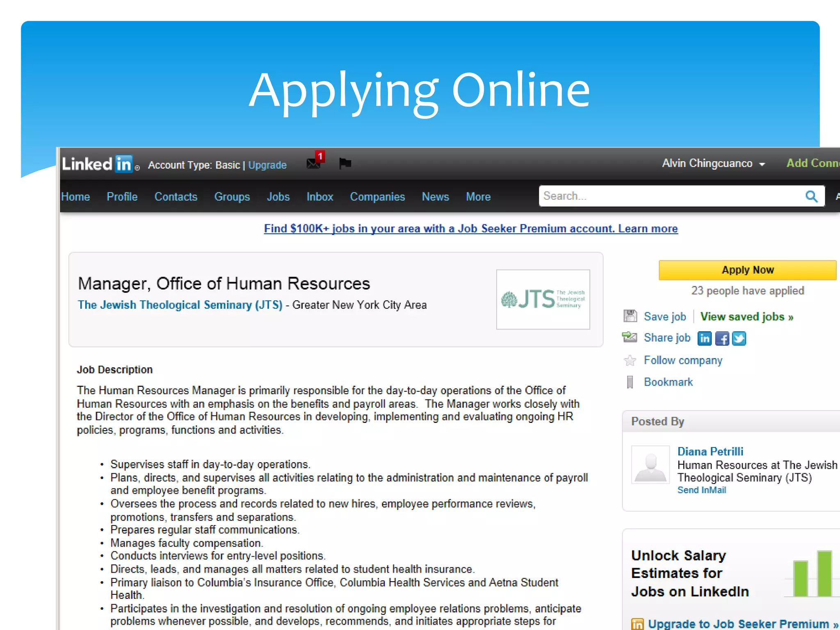The image size is (840, 630).
Task: Click Upgrade to Job Seeker Premium link
Action: (x=743, y=624)
